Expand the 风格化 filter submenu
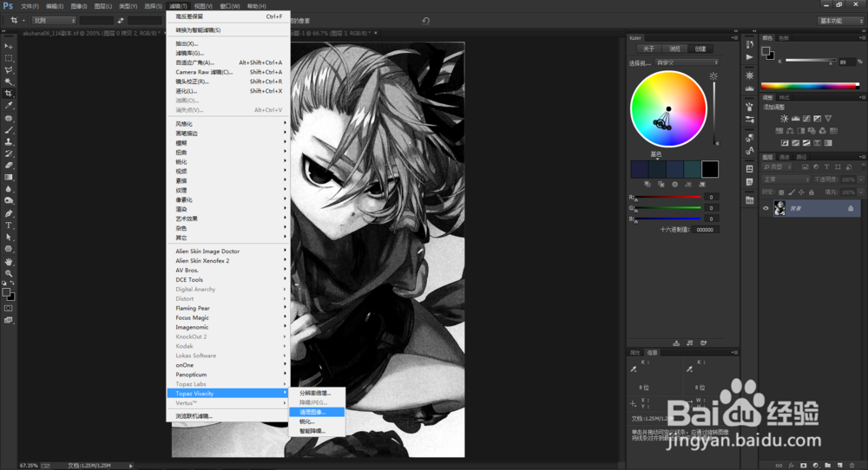868x470 pixels. pos(228,124)
